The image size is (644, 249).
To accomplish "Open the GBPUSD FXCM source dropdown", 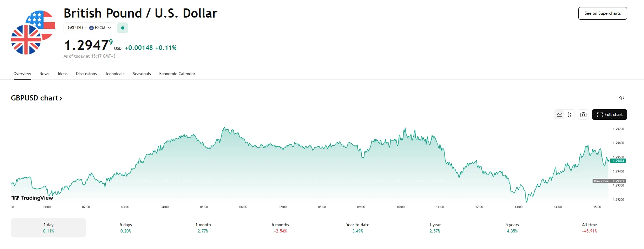I will [89, 28].
